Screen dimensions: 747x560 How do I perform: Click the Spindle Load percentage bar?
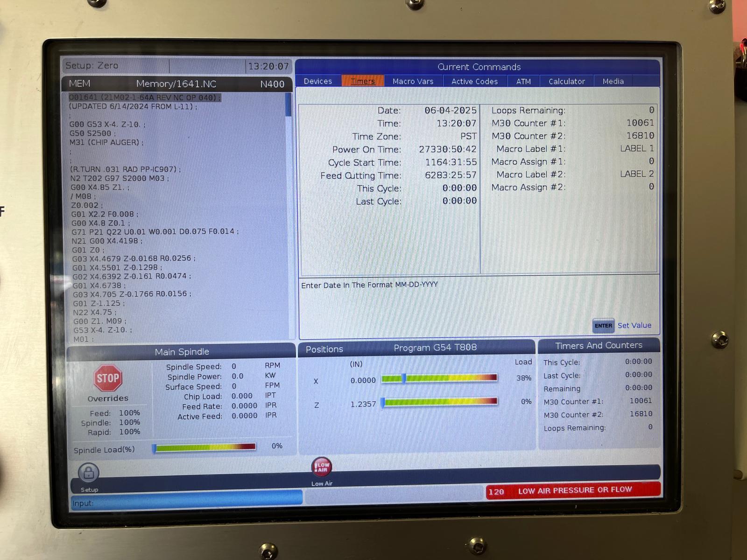coord(205,448)
